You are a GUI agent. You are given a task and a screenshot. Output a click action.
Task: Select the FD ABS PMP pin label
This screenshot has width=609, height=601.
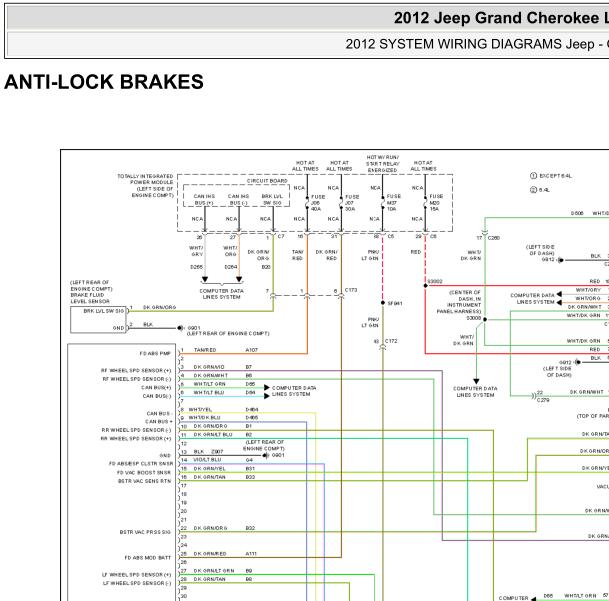click(155, 354)
